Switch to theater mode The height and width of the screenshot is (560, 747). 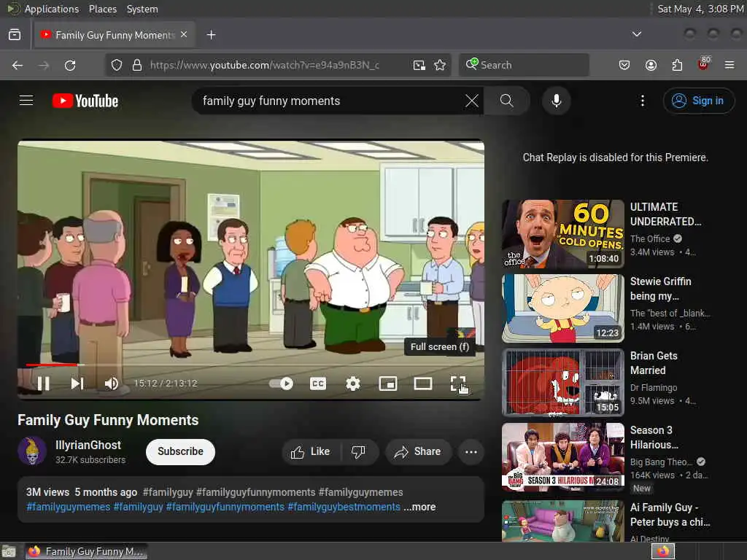pyautogui.click(x=423, y=384)
